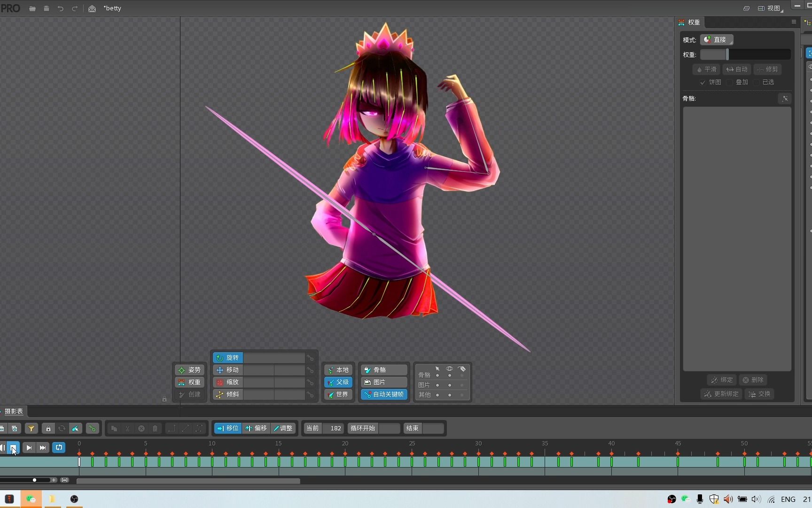This screenshot has width=812, height=508.
Task: Click the dopesheet refresh sync icon
Action: 62,429
